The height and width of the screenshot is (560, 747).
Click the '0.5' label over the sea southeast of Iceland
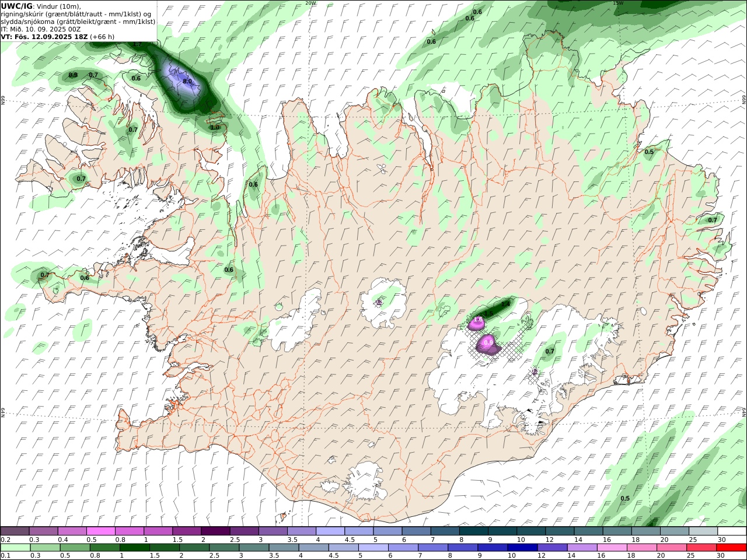coord(625,498)
